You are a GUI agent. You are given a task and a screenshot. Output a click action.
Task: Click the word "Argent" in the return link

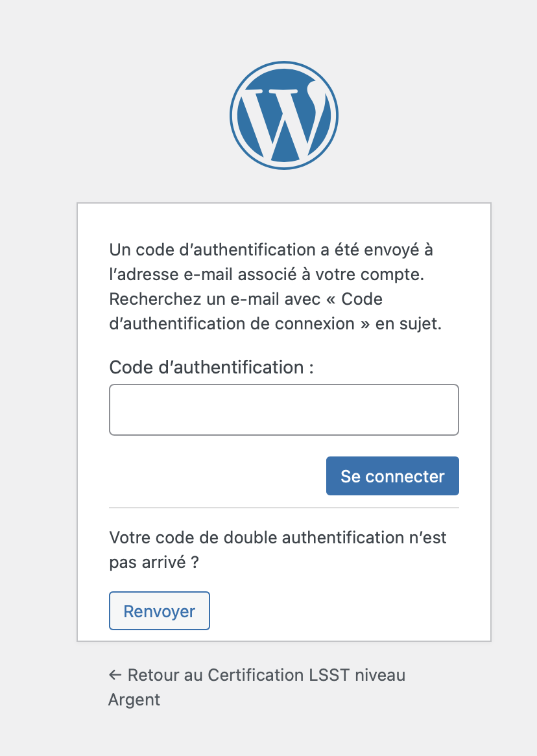coord(134,700)
